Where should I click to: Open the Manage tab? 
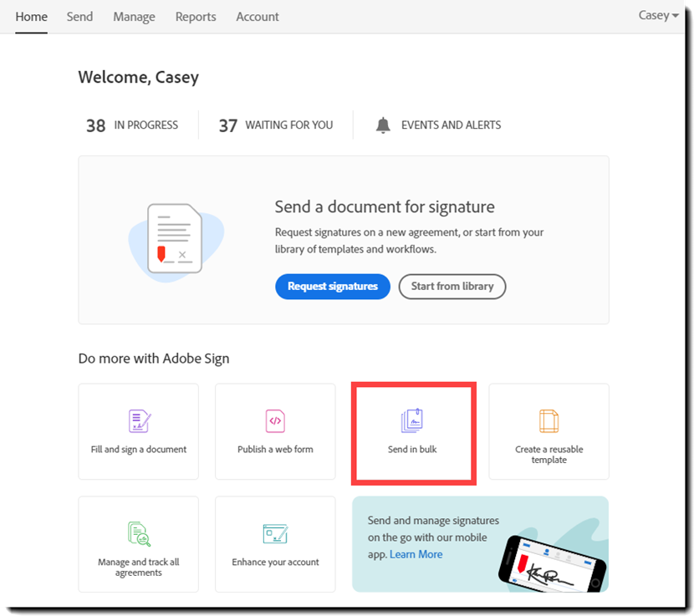tap(134, 17)
